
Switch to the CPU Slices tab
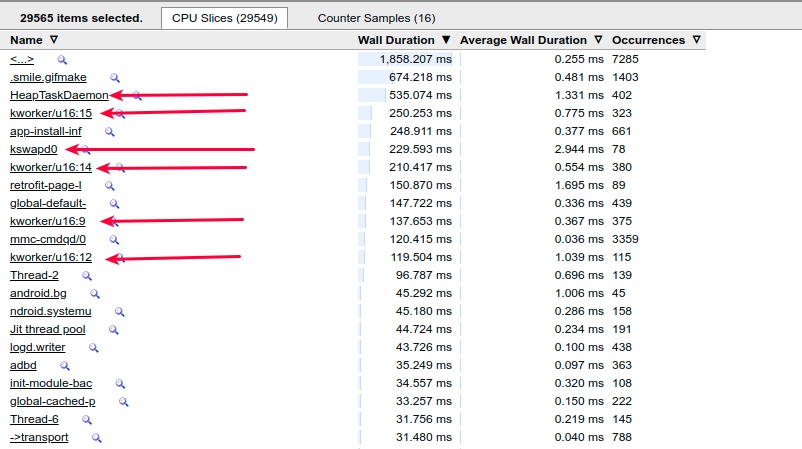224,18
